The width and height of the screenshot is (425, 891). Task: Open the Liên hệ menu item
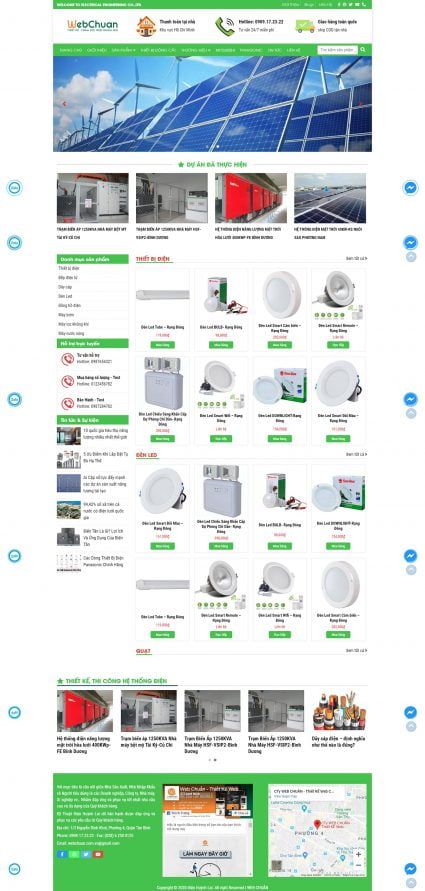click(293, 50)
